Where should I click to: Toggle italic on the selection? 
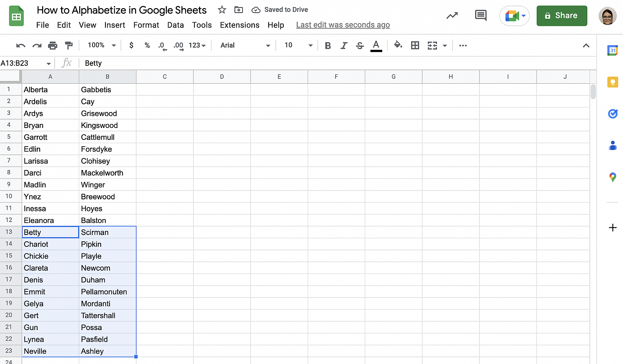pos(343,45)
